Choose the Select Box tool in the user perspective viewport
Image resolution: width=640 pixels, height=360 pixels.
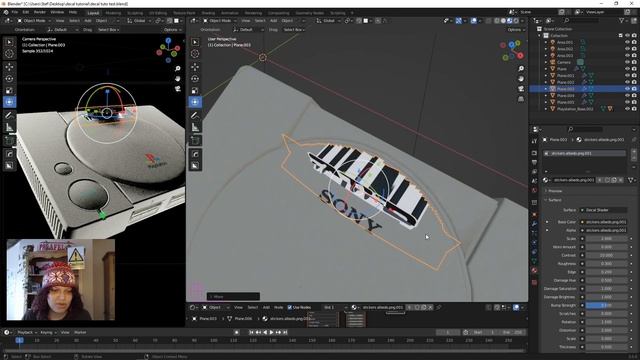point(195,42)
